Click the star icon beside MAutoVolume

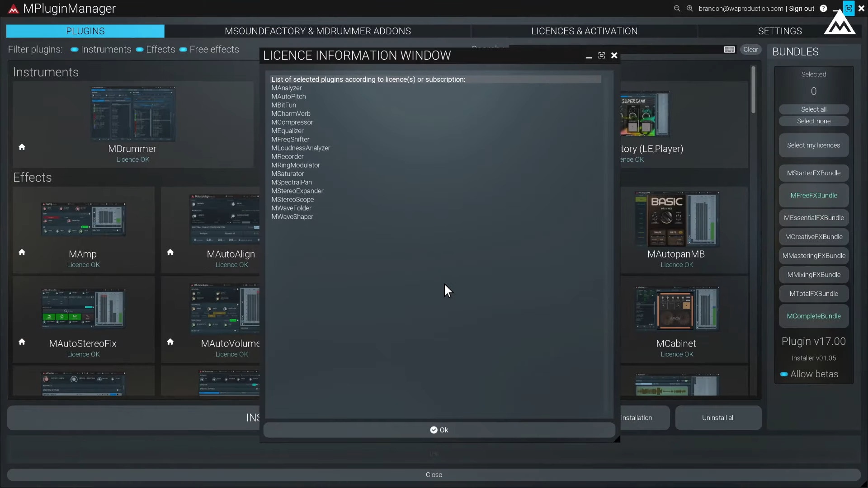170,342
